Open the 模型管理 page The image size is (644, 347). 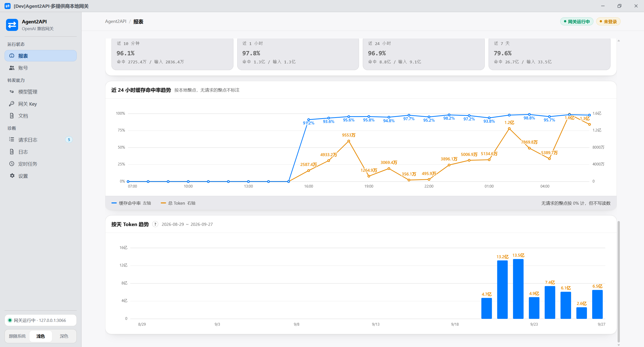coord(41,92)
